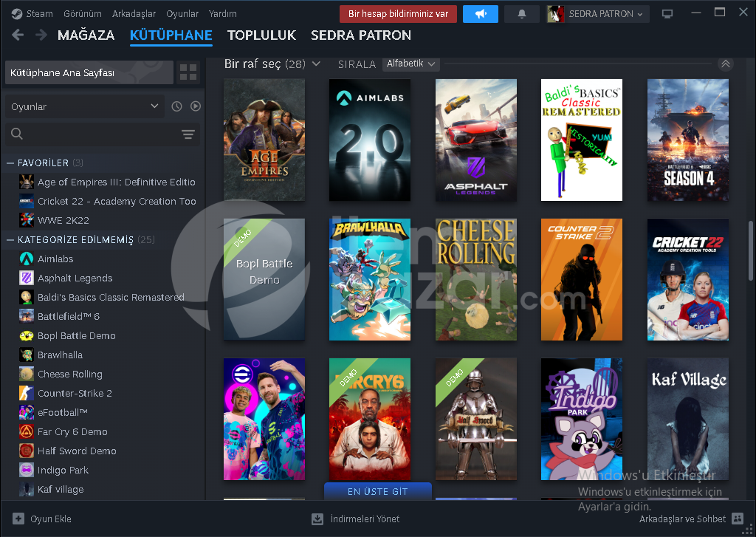Screen dimensions: 756x537
Task: Go to the TOPLULUK tab
Action: (262, 35)
